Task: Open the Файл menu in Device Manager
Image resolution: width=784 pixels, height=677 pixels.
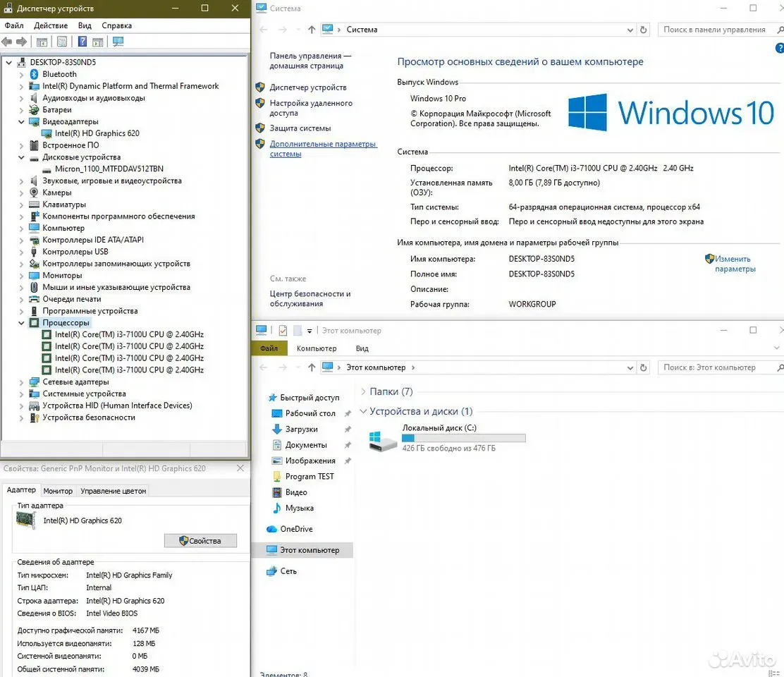Action: (14, 25)
